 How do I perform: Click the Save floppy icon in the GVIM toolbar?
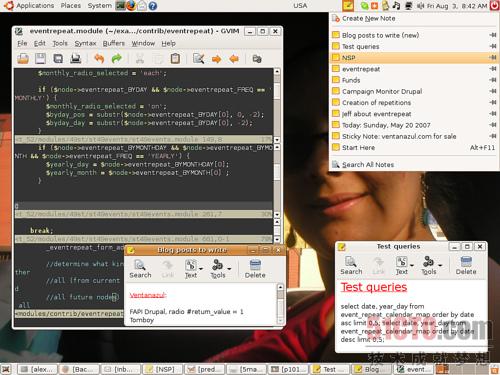point(40,59)
